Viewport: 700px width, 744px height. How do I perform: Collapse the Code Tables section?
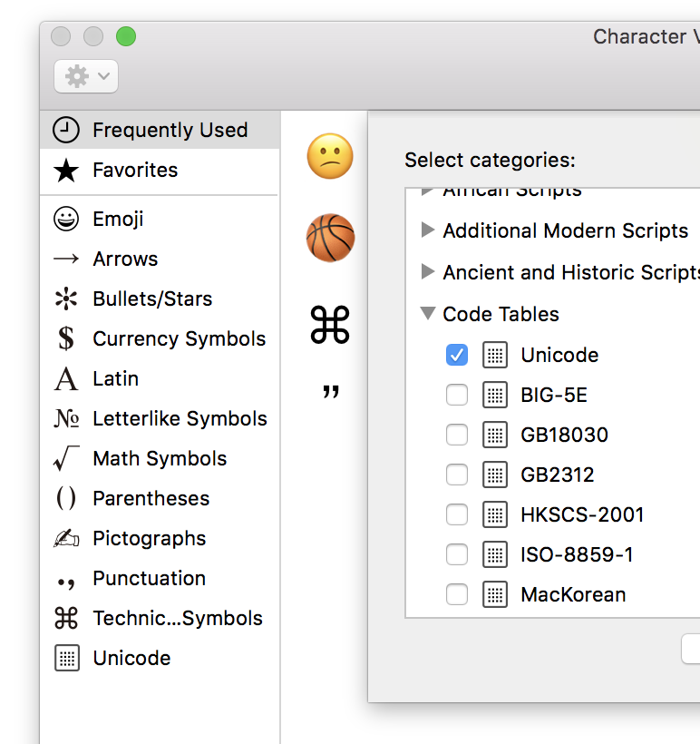pyautogui.click(x=428, y=314)
